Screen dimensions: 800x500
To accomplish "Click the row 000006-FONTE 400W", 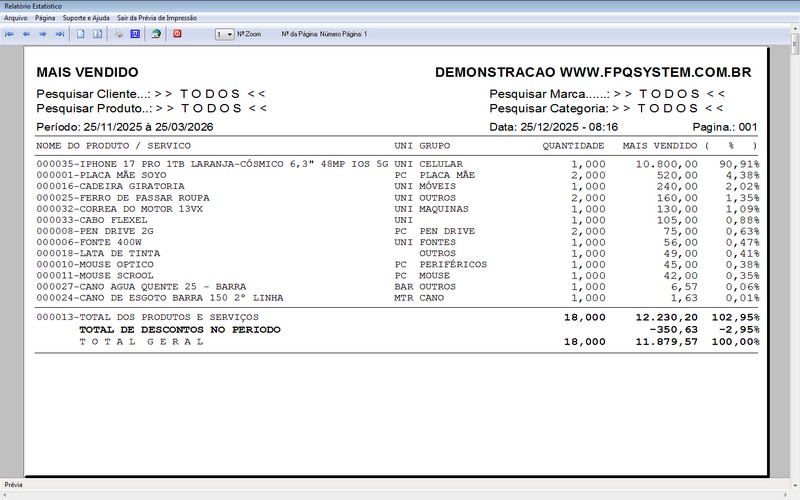I will click(x=397, y=242).
